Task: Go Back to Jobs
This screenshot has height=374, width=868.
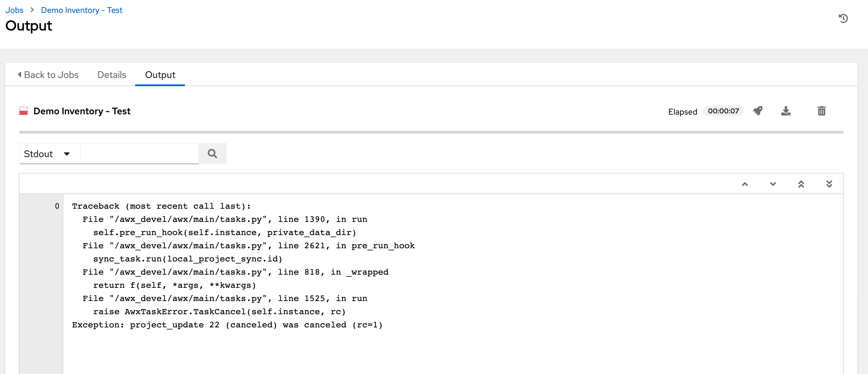Action: coord(48,75)
